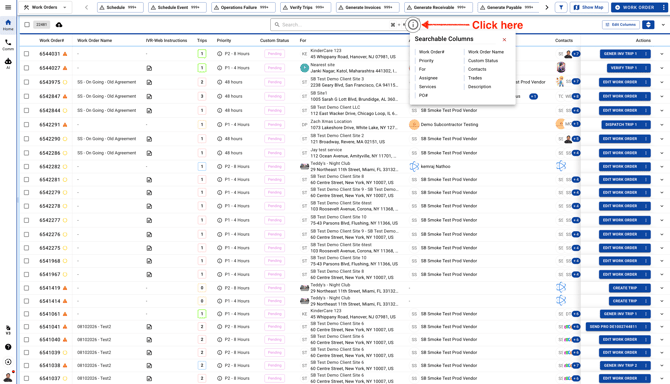Switch to the Verify Trips tab

click(306, 7)
